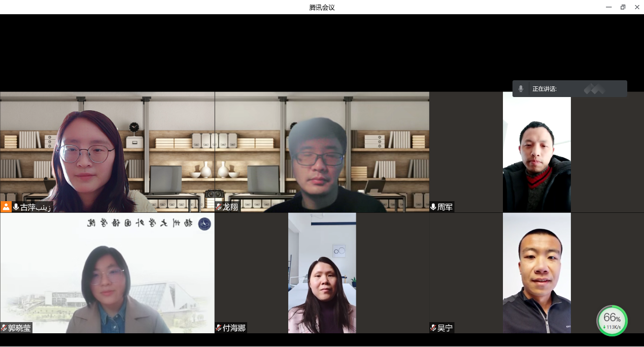The image size is (644, 347).
Task: Click the 正在讲话 speaking indicator label
Action: [545, 89]
